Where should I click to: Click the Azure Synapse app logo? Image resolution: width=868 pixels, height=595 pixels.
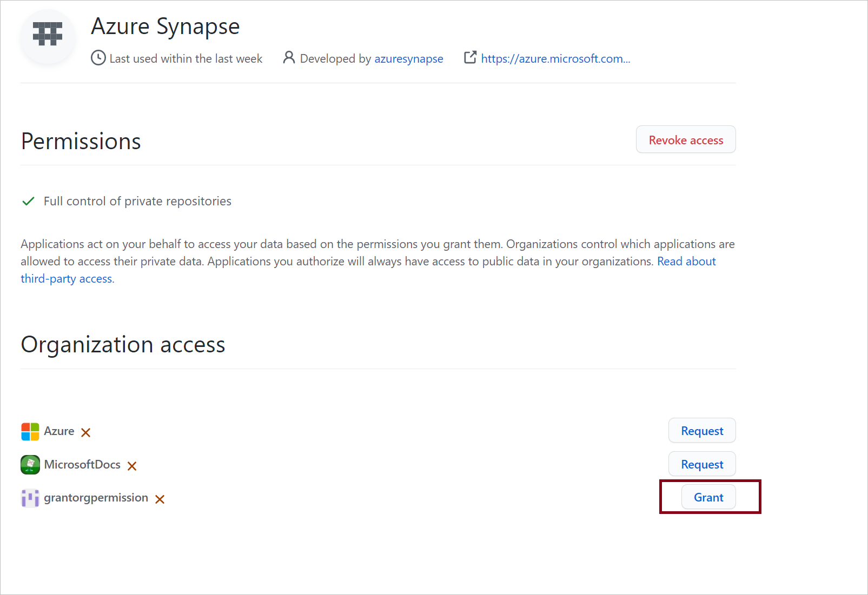click(x=48, y=35)
